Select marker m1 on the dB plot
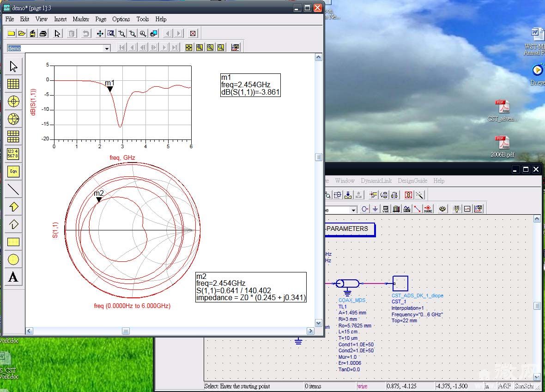545x392 pixels. point(110,89)
